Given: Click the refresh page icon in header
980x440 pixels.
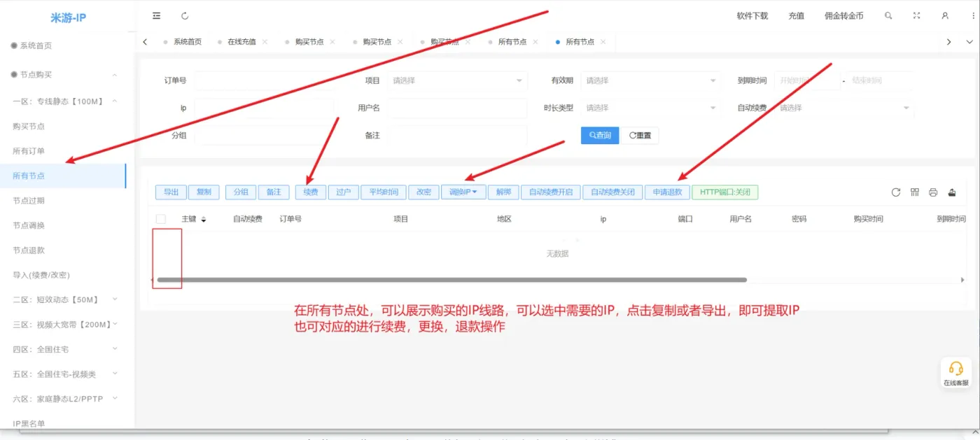Looking at the screenshot, I should 185,15.
